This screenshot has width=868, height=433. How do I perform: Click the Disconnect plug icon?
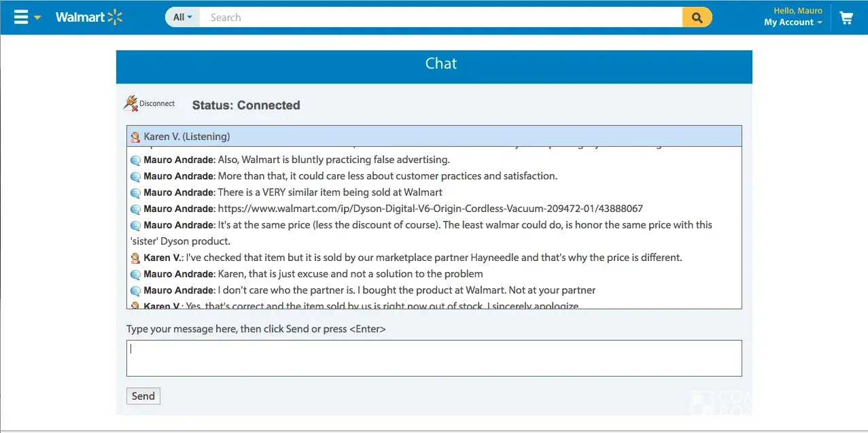click(131, 103)
